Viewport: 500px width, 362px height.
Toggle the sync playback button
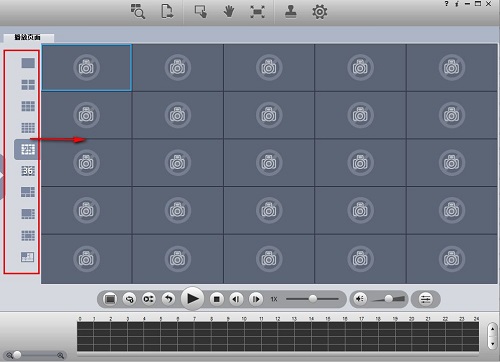pos(149,299)
